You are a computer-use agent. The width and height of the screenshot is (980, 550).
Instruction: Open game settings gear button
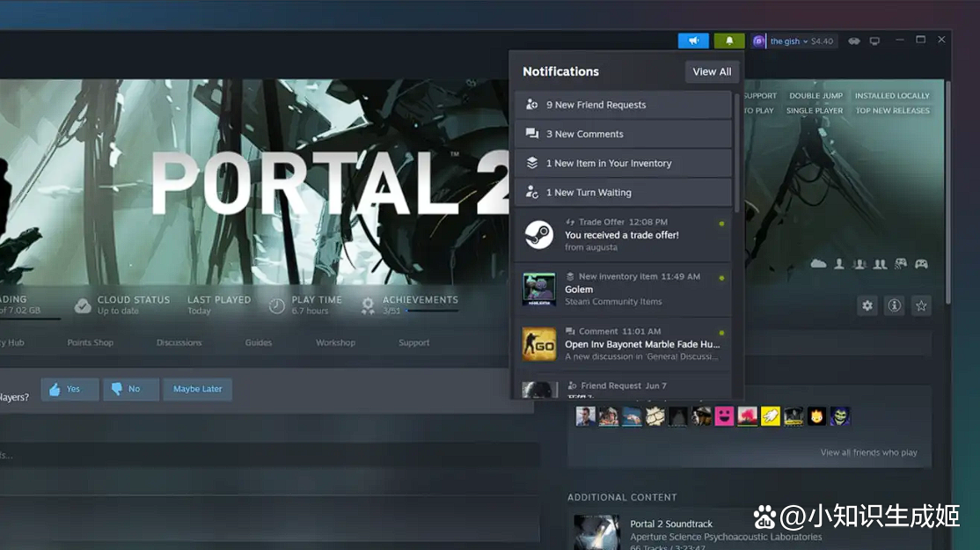867,305
